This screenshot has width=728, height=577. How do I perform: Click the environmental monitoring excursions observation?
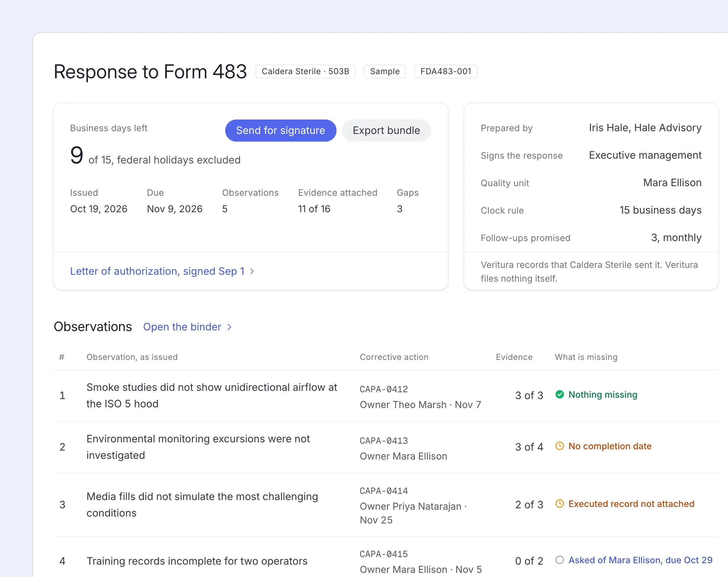(x=198, y=447)
